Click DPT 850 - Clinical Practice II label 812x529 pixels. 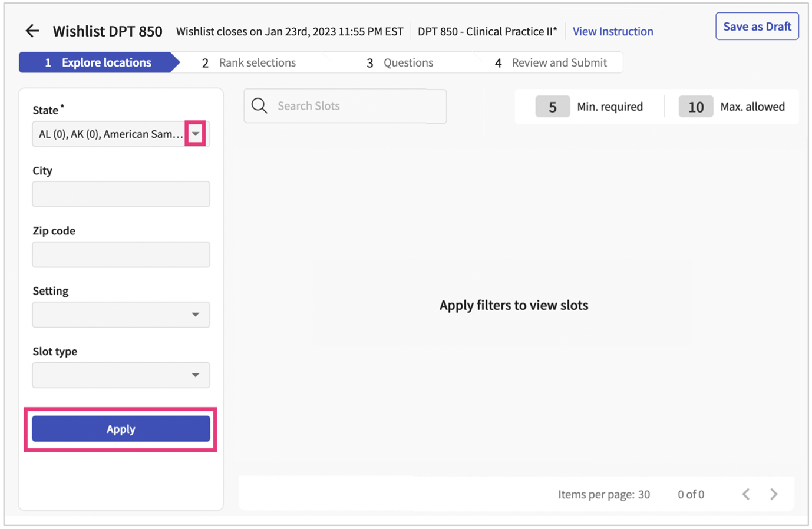(x=487, y=31)
